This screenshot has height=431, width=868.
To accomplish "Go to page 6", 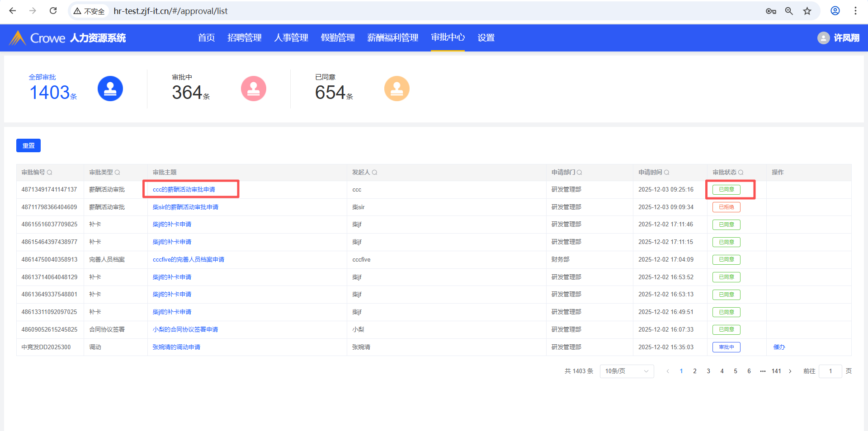I will (749, 371).
